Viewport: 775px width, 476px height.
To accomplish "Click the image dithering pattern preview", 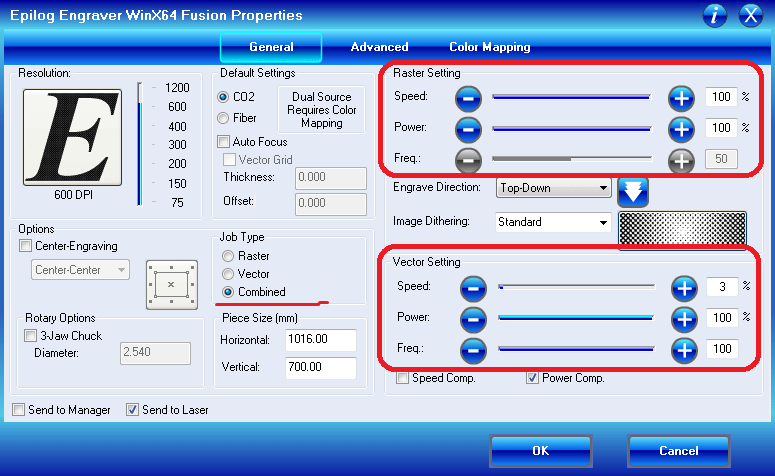I will coord(682,229).
